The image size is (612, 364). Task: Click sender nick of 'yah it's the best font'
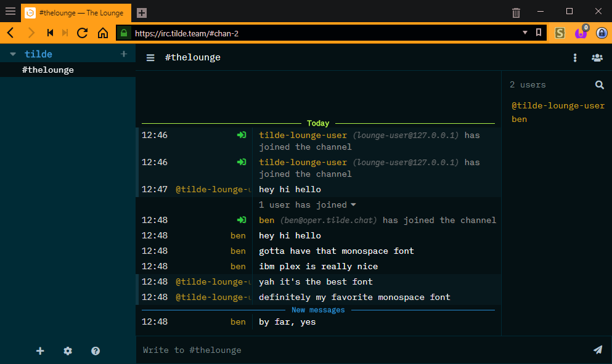(213, 281)
